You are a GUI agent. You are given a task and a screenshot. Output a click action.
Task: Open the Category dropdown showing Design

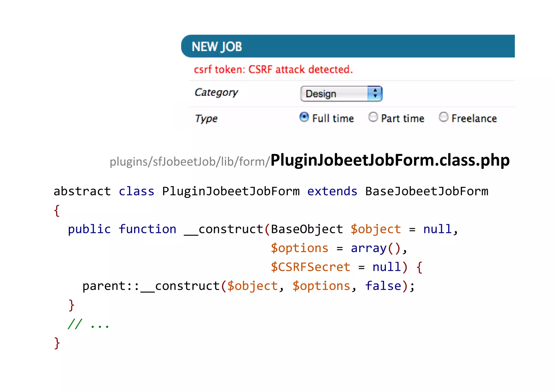[x=341, y=94]
